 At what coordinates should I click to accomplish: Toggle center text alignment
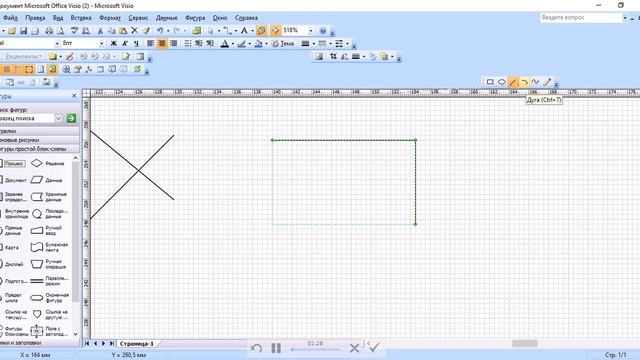[x=162, y=43]
